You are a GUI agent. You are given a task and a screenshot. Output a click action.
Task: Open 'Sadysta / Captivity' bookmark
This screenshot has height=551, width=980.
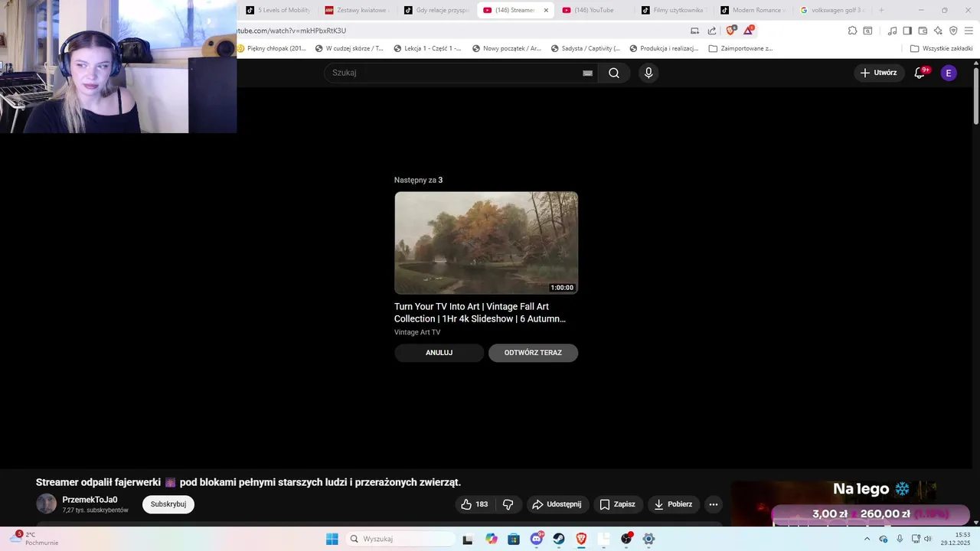click(x=585, y=48)
